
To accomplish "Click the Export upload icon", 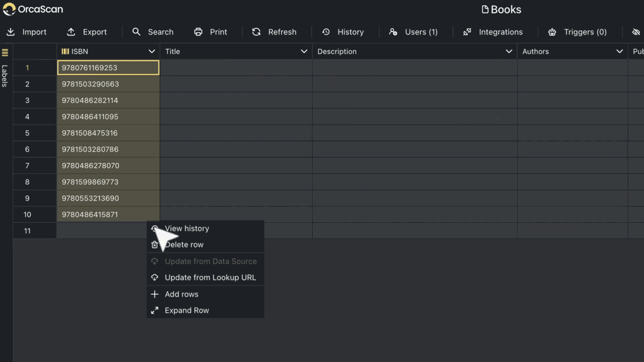I will click(x=71, y=32).
